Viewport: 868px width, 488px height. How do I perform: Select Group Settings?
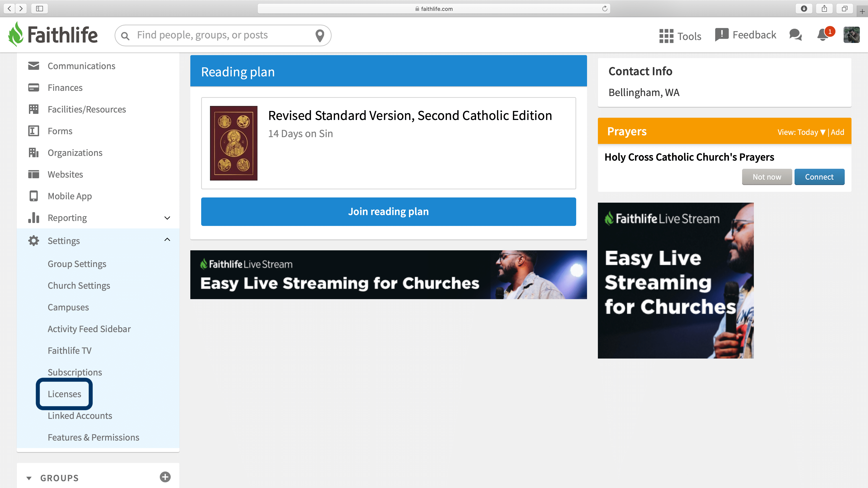click(x=77, y=264)
